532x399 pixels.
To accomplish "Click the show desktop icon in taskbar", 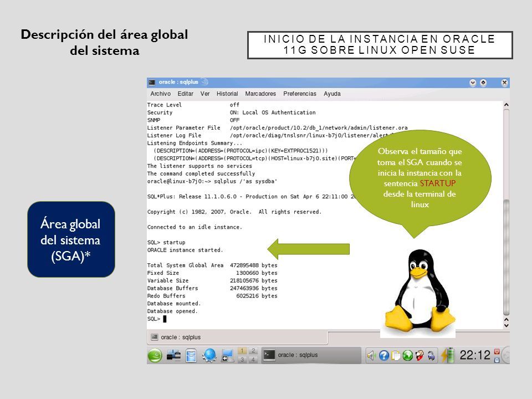I will point(227,355).
